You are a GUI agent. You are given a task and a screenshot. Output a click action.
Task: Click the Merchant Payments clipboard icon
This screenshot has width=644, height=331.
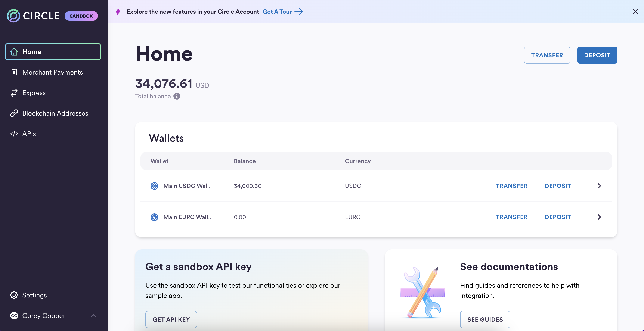click(x=14, y=72)
